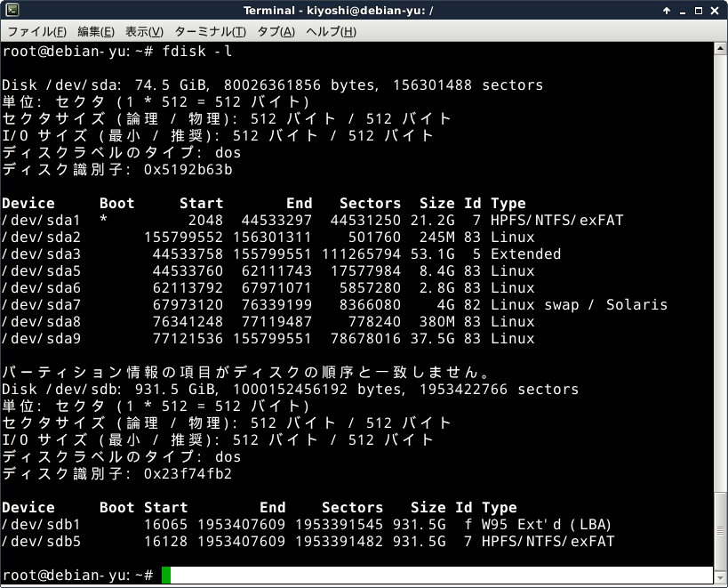Open the ファイル(F) menu
Image resolution: width=728 pixels, height=588 pixels.
36,31
